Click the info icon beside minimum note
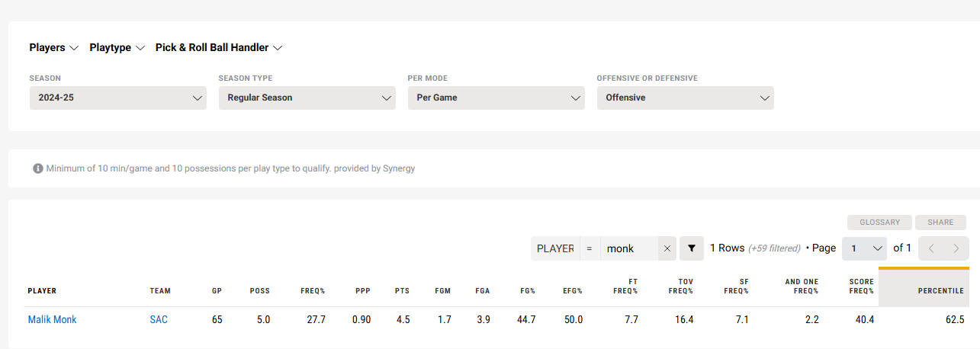This screenshot has width=980, height=349. point(38,168)
